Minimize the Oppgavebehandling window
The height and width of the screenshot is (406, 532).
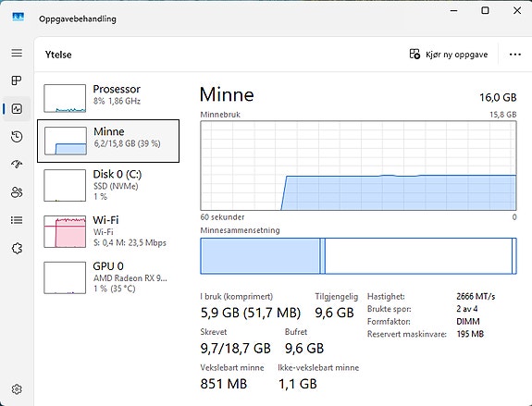pyautogui.click(x=453, y=10)
